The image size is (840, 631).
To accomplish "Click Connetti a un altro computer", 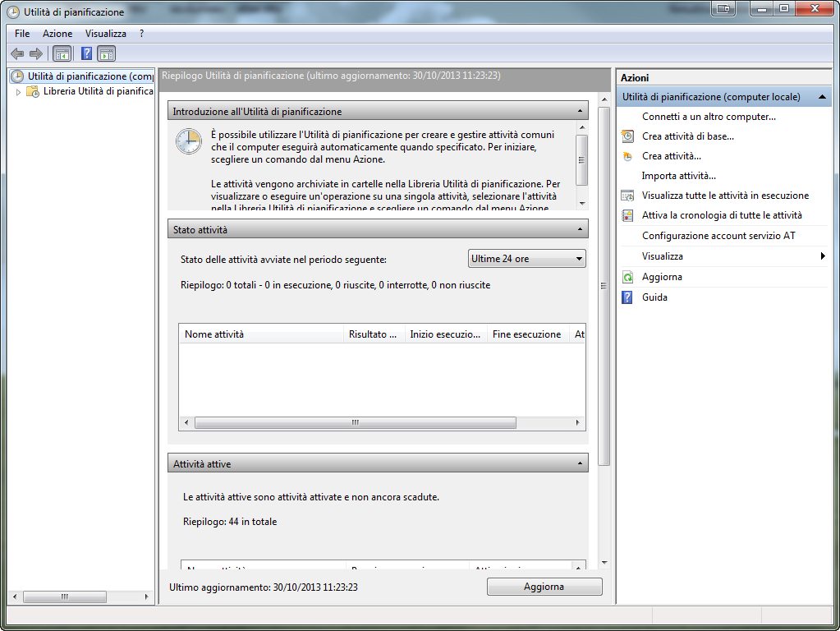I will click(x=708, y=117).
